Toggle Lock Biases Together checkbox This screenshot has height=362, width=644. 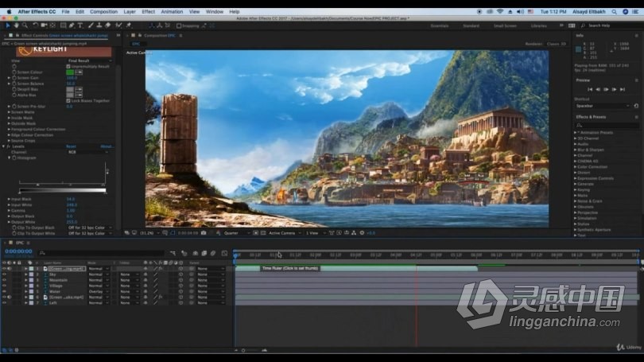(68, 101)
